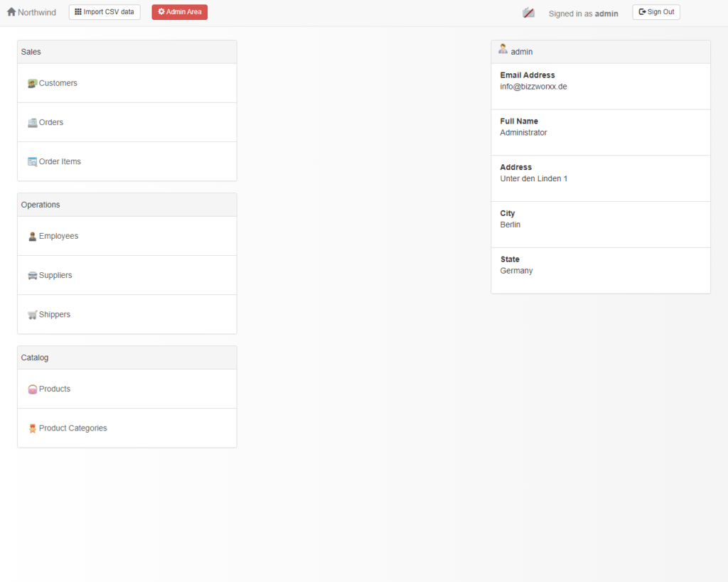Screen dimensions: 728x582
Task: Click the Email Address label
Action: click(528, 75)
